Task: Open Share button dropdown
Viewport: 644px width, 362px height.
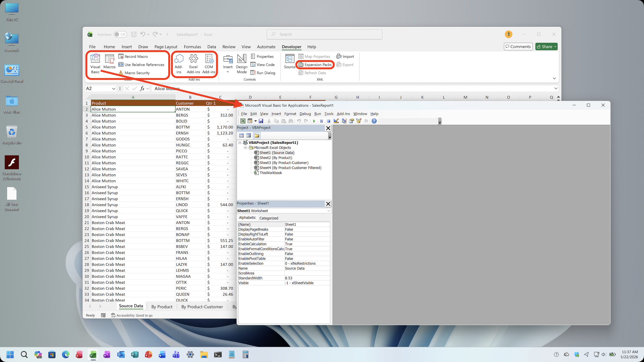Action: (x=555, y=47)
